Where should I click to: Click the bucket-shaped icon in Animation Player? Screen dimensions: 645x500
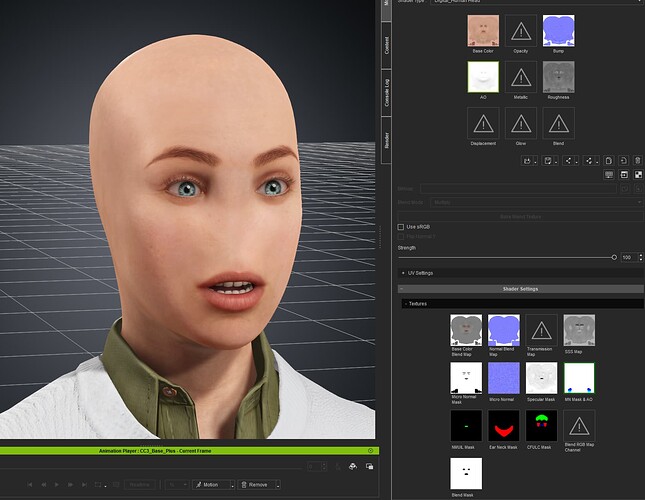point(353,466)
